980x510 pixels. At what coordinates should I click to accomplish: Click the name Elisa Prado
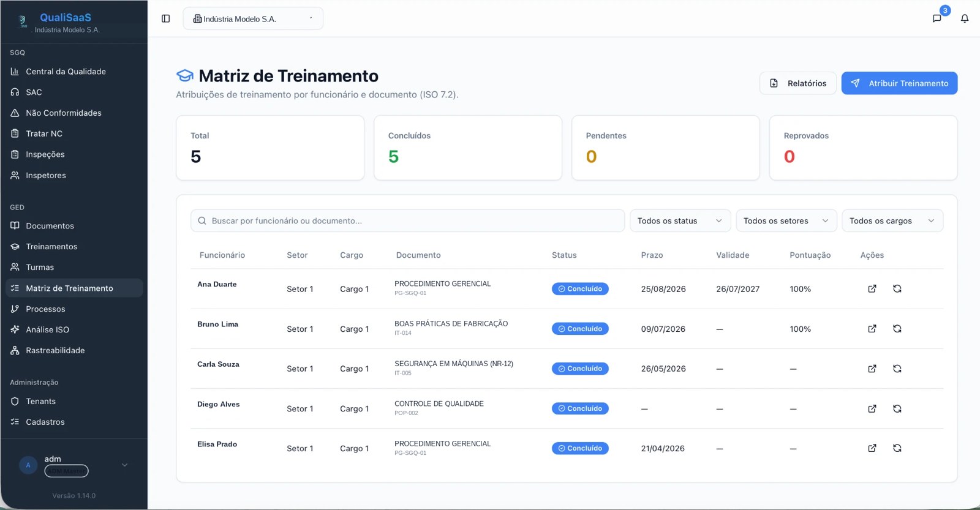click(x=217, y=444)
